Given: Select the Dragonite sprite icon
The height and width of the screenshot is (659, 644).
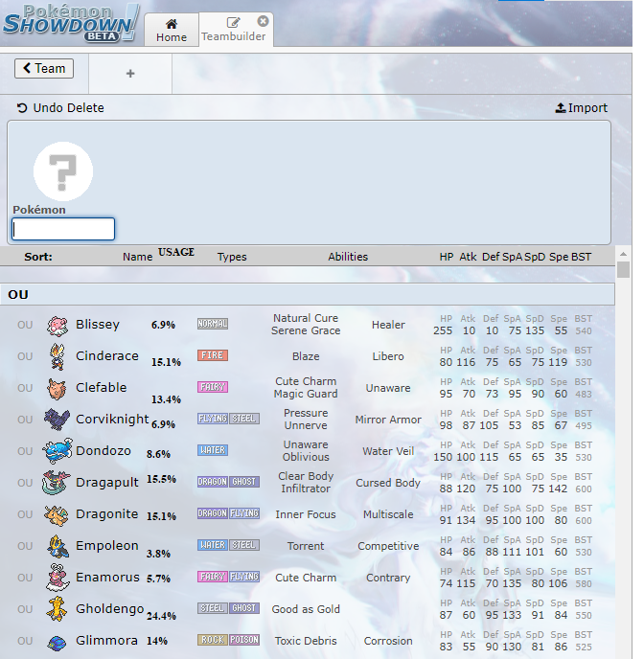Looking at the screenshot, I should point(57,514).
